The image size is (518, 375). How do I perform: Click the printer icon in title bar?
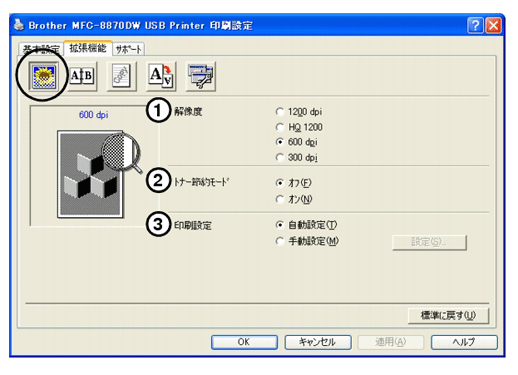pos(19,25)
